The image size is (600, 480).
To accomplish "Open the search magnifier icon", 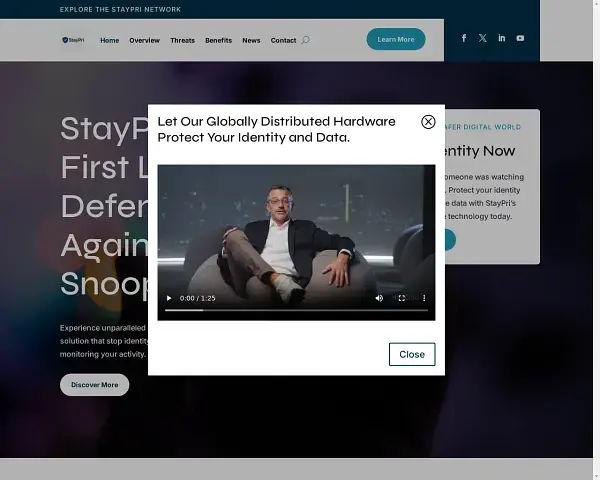I will (305, 40).
